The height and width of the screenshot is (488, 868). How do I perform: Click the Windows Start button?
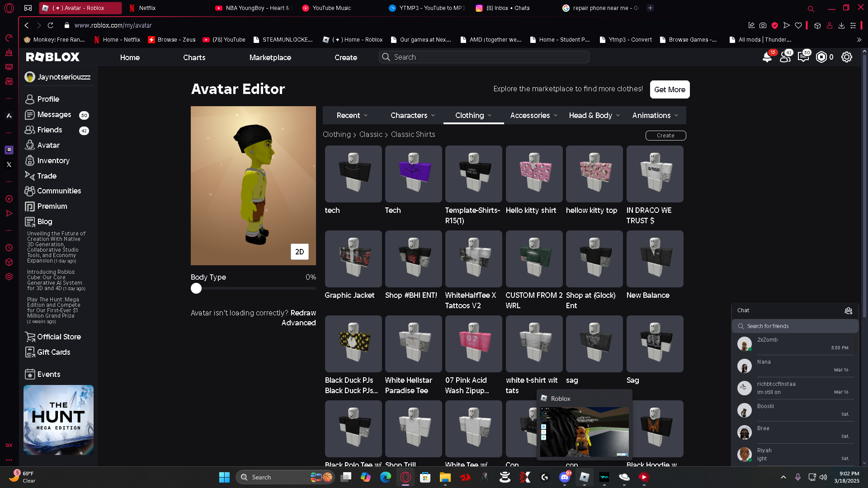click(x=224, y=477)
